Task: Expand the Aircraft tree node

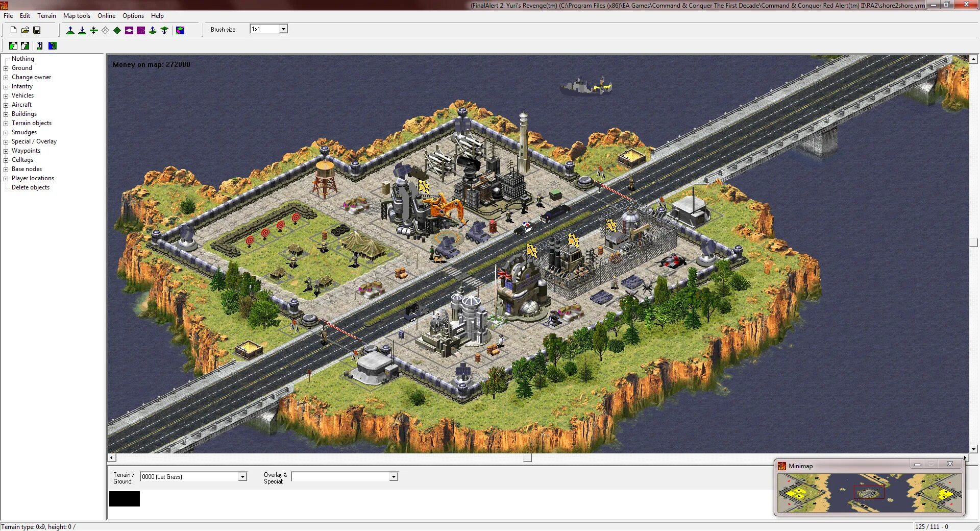Action: 6,105
